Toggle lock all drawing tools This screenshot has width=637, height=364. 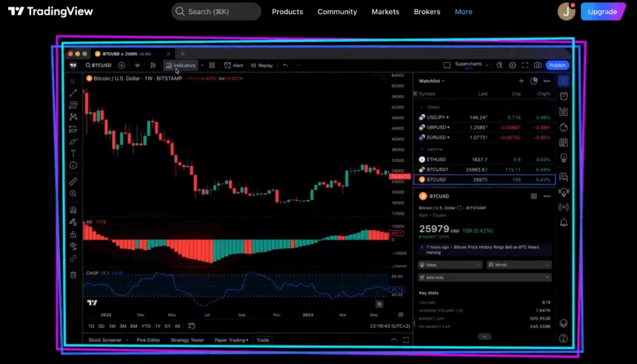73,234
